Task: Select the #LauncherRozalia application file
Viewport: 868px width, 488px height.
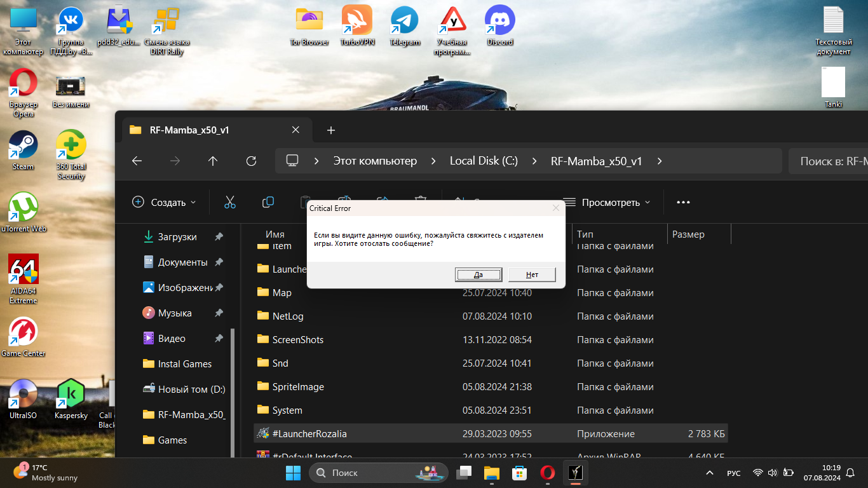Action: pyautogui.click(x=491, y=433)
